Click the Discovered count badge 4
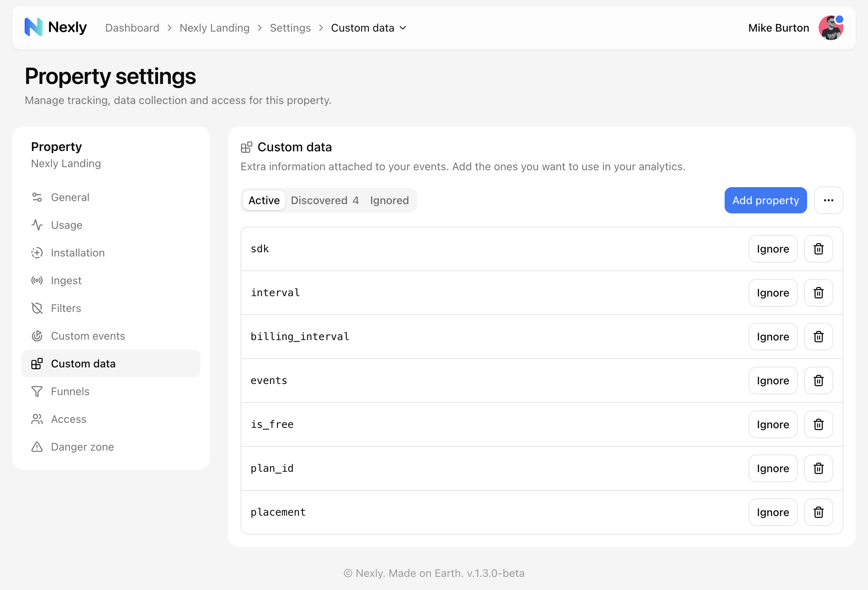Image resolution: width=868 pixels, height=590 pixels. [x=356, y=200]
